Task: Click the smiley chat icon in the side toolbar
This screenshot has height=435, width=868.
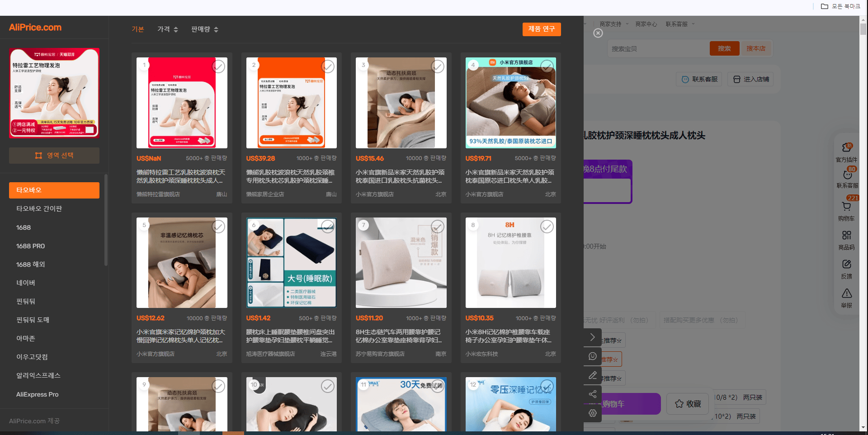Action: pos(592,356)
